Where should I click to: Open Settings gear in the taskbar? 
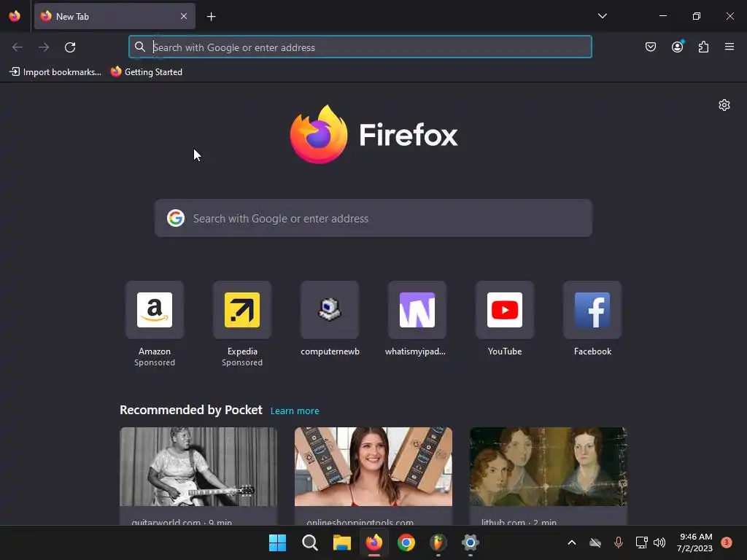[x=471, y=542]
